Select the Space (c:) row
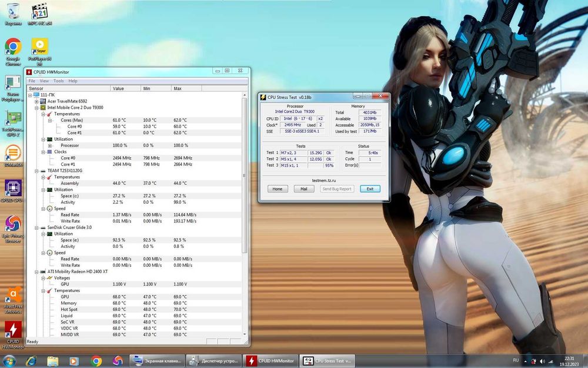The height and width of the screenshot is (368, 588). (134, 196)
